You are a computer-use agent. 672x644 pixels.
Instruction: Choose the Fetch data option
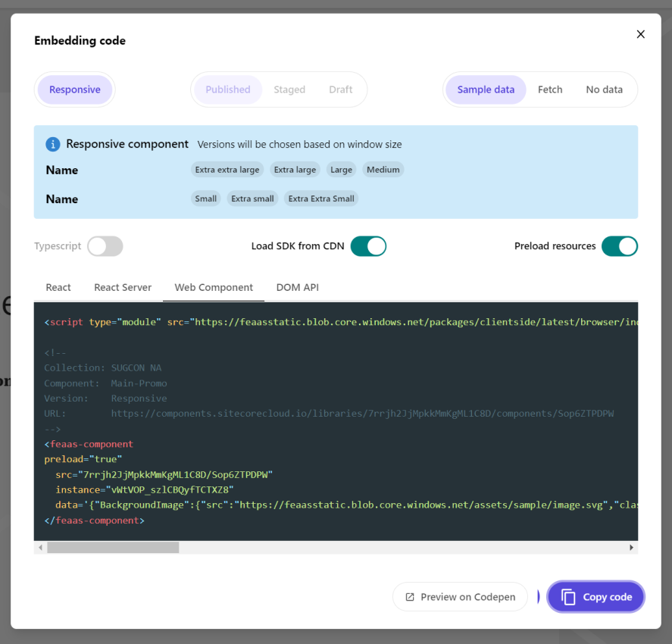click(x=550, y=89)
